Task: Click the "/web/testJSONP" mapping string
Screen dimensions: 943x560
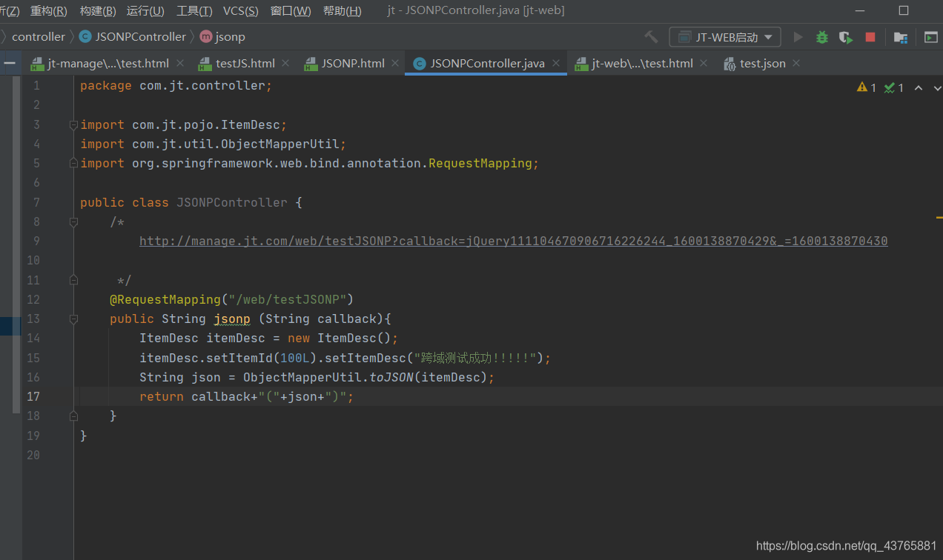Action: point(288,299)
